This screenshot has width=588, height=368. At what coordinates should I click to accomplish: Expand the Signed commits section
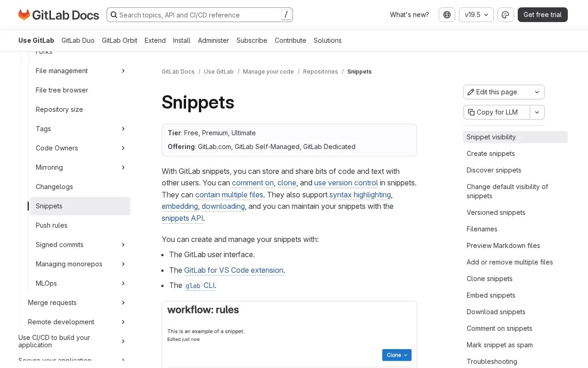(123, 245)
